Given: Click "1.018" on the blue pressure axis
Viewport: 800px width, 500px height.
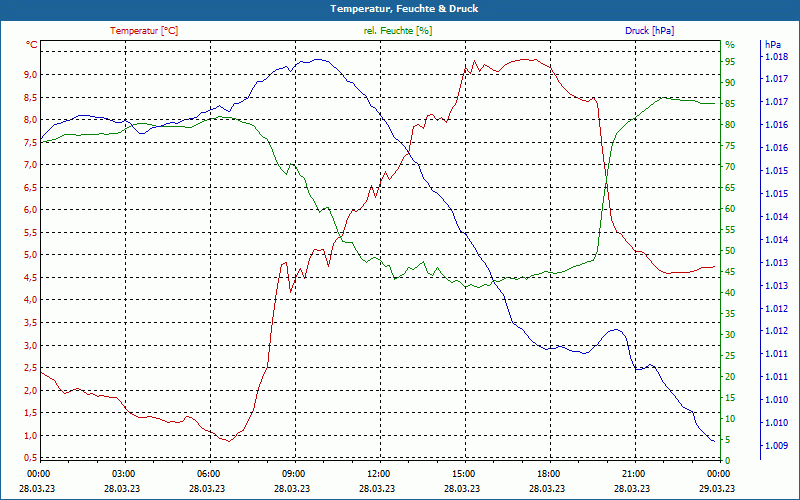Looking at the screenshot, I should pos(776,57).
